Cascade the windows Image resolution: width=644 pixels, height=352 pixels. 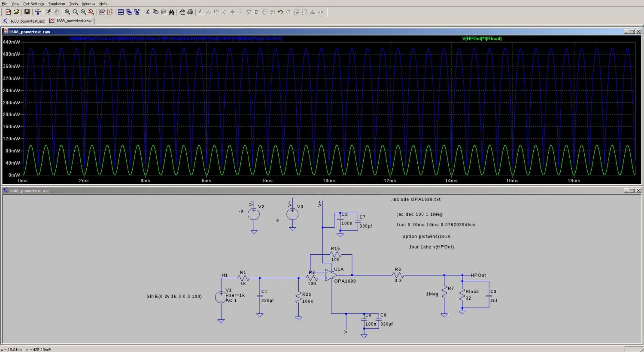tap(129, 12)
